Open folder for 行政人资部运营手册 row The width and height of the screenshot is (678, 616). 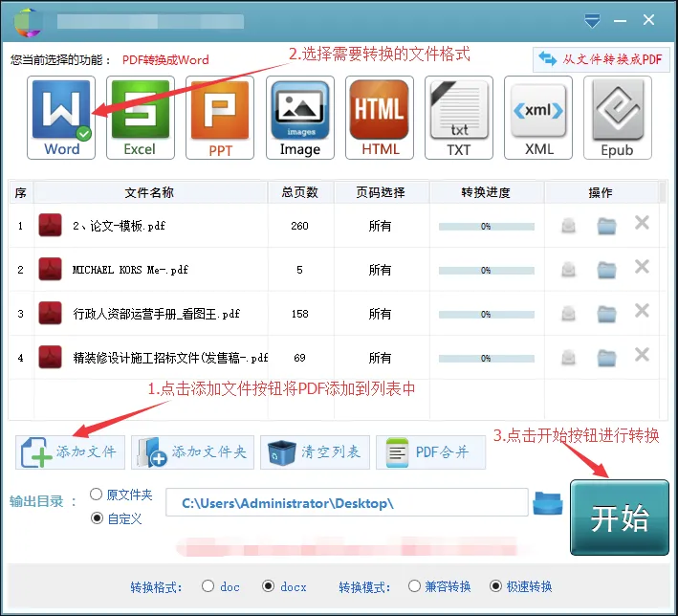pos(606,314)
